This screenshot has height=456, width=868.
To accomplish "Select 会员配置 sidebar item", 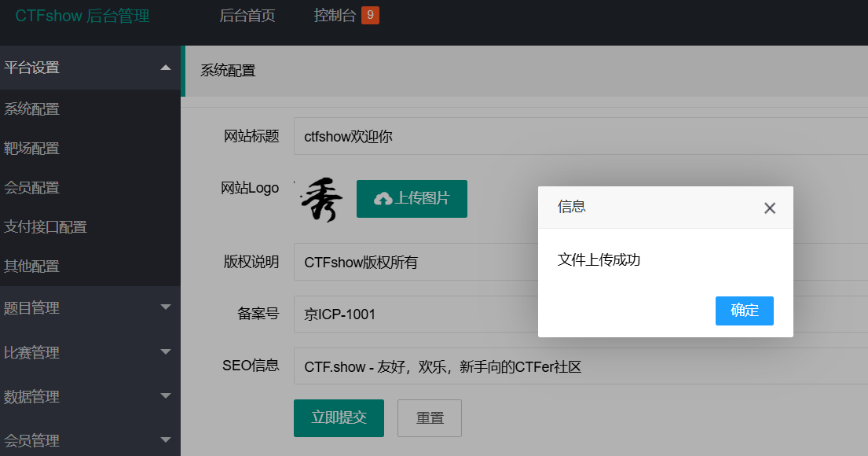I will 32,188.
